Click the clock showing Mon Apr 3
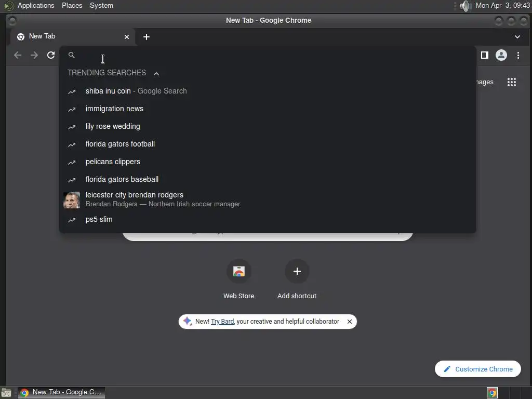532x399 pixels. pyautogui.click(x=502, y=5)
